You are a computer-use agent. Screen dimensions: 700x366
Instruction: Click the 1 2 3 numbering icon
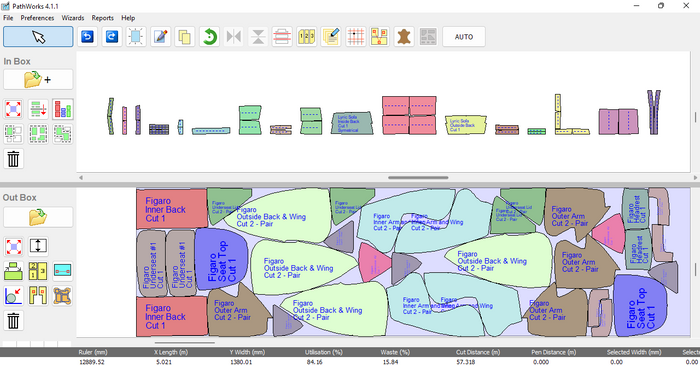point(307,37)
